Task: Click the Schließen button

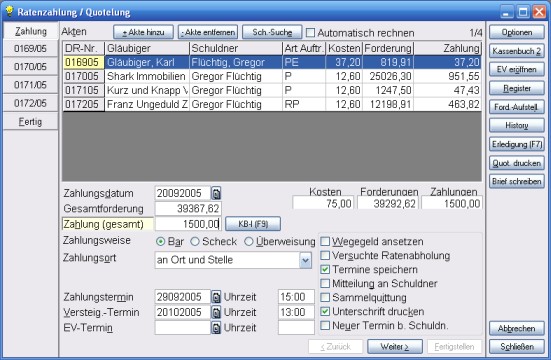Action: 517,347
